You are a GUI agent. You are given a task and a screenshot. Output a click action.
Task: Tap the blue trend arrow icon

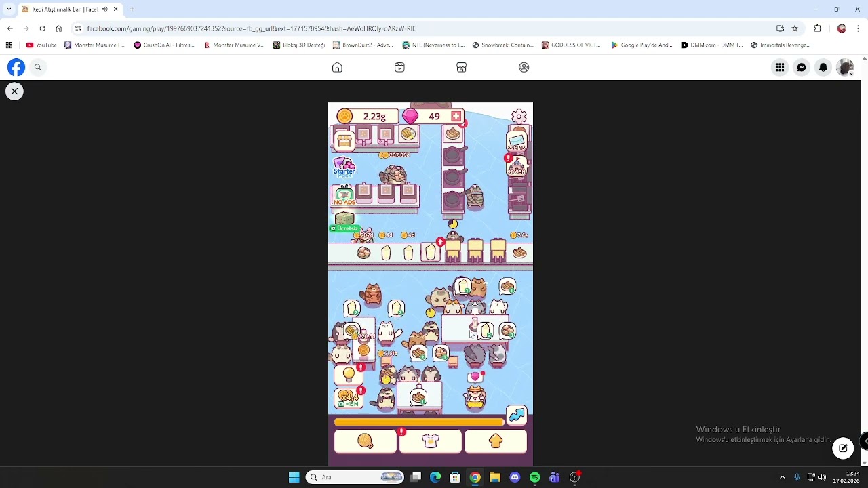point(517,415)
